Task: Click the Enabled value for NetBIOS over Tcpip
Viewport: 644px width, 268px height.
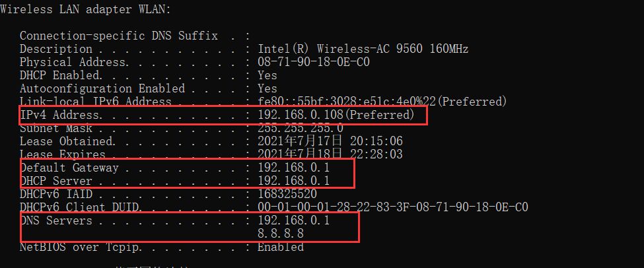Action: tap(280, 248)
